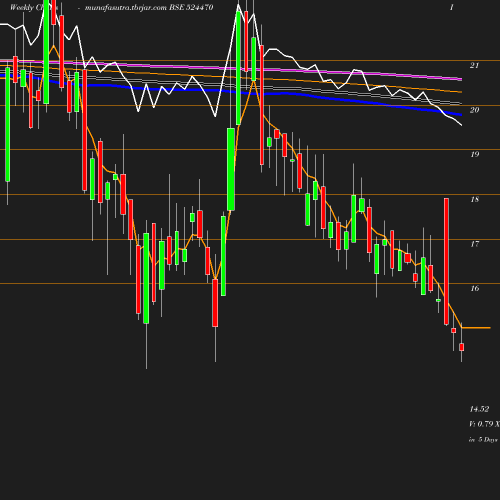Screen dimensions: 500x500
Task: Click the volume text V: 0.79 X
Action: (484, 424)
